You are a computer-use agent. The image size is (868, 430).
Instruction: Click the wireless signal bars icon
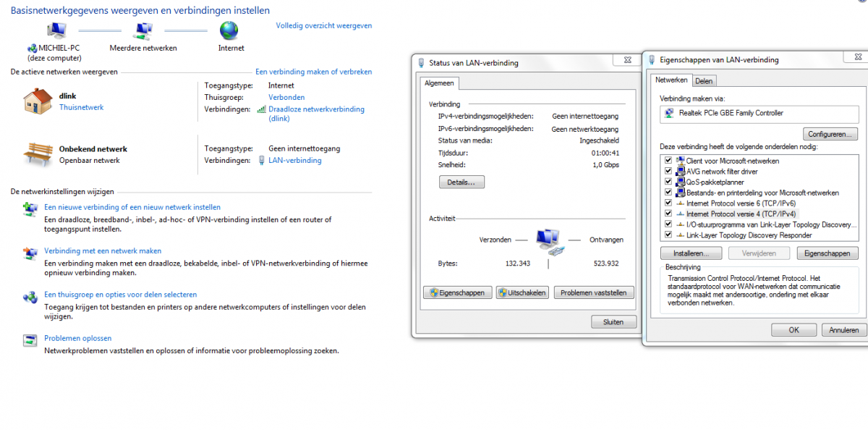pos(261,109)
